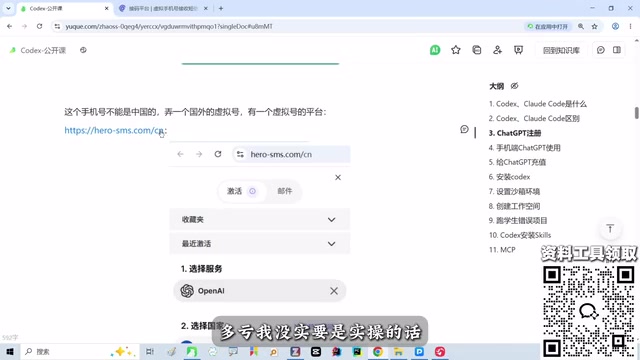Open the hero-sms.com/cn hyperlink

pyautogui.click(x=114, y=130)
